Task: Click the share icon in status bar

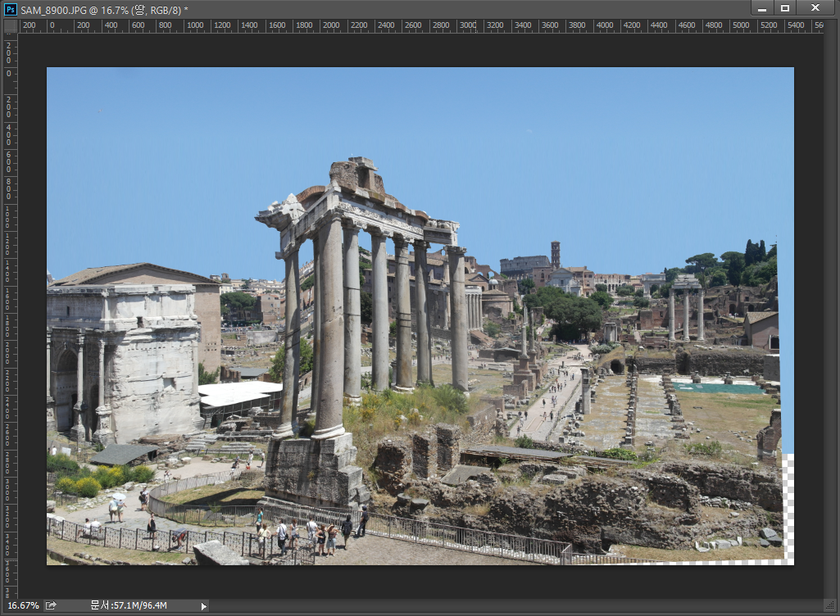Action: pos(52,605)
